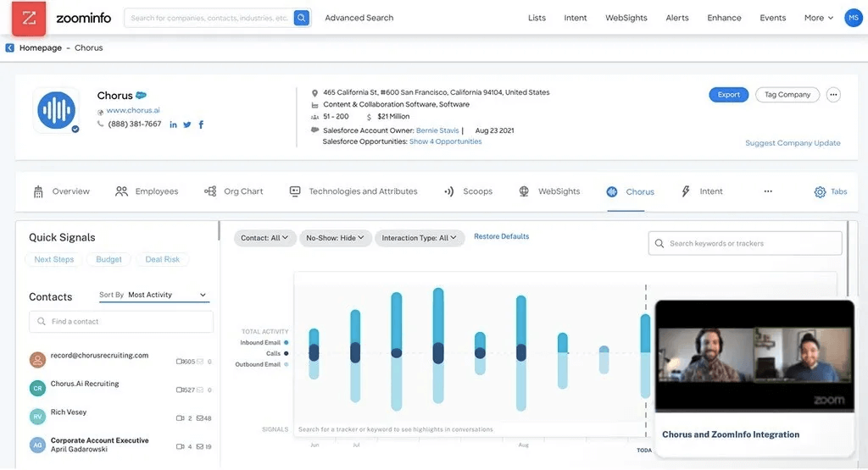
Task: Click the map pin icon beside the address
Action: tap(314, 93)
